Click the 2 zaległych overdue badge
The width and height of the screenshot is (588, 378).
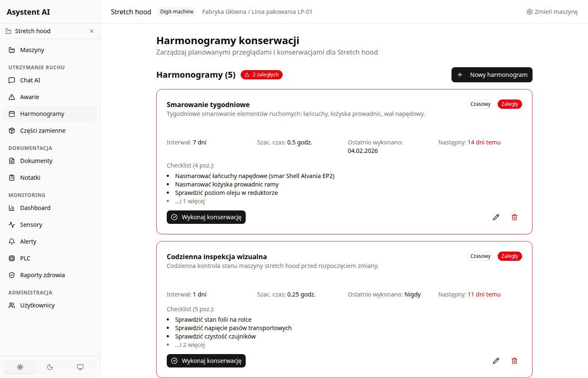[261, 74]
